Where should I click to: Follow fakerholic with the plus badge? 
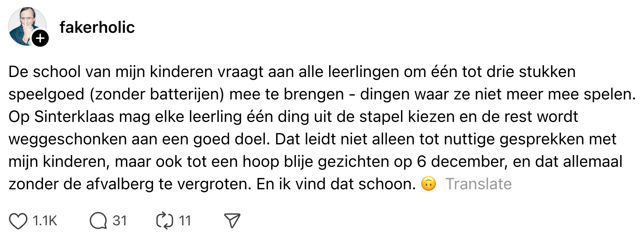(40, 38)
